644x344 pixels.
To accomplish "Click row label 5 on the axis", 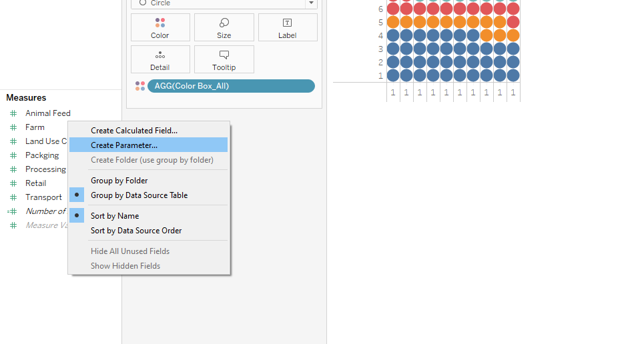I will pos(381,23).
